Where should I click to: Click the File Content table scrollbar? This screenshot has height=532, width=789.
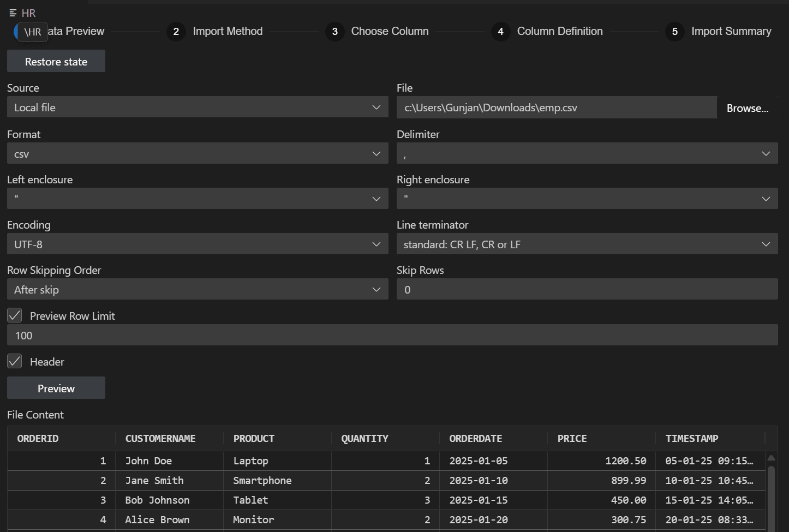pyautogui.click(x=771, y=491)
